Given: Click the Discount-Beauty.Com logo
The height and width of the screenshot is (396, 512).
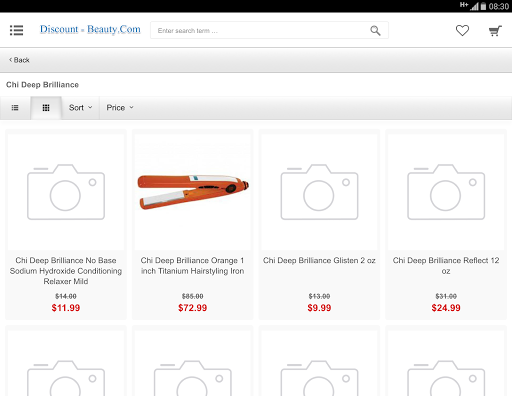Looking at the screenshot, I should [90, 29].
